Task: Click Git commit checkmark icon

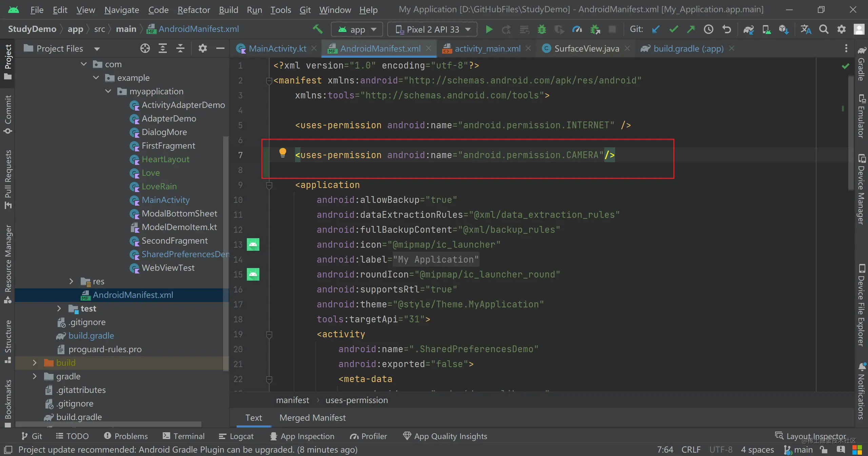Action: (x=674, y=30)
